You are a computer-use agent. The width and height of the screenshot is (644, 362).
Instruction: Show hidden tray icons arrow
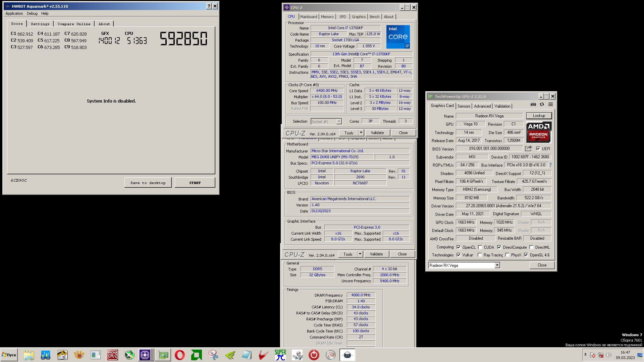(x=585, y=355)
